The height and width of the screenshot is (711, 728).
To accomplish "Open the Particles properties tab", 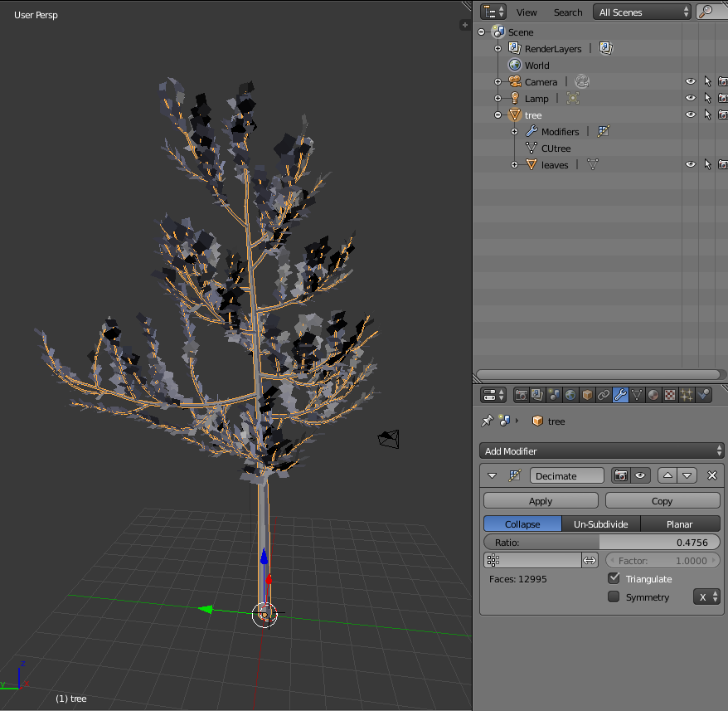I will pyautogui.click(x=687, y=395).
